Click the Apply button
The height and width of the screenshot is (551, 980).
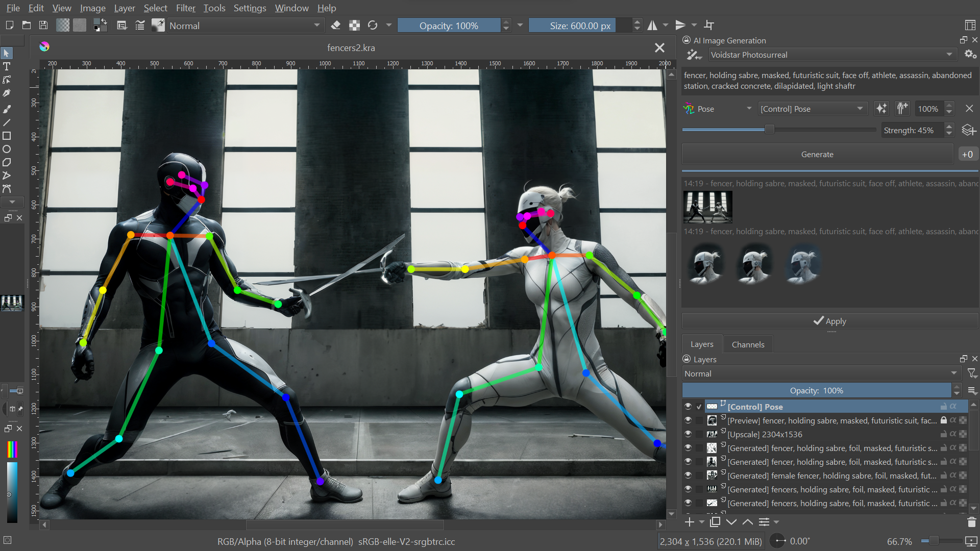829,321
